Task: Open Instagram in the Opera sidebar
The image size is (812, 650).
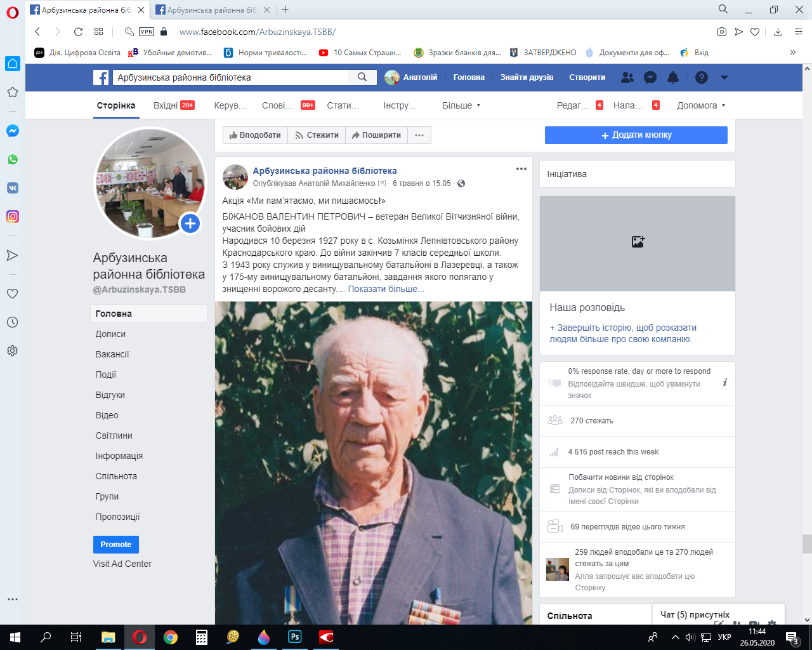Action: click(x=12, y=216)
